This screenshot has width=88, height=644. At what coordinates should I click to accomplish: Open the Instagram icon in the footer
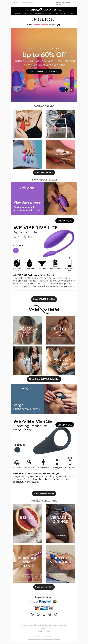tap(32, 614)
